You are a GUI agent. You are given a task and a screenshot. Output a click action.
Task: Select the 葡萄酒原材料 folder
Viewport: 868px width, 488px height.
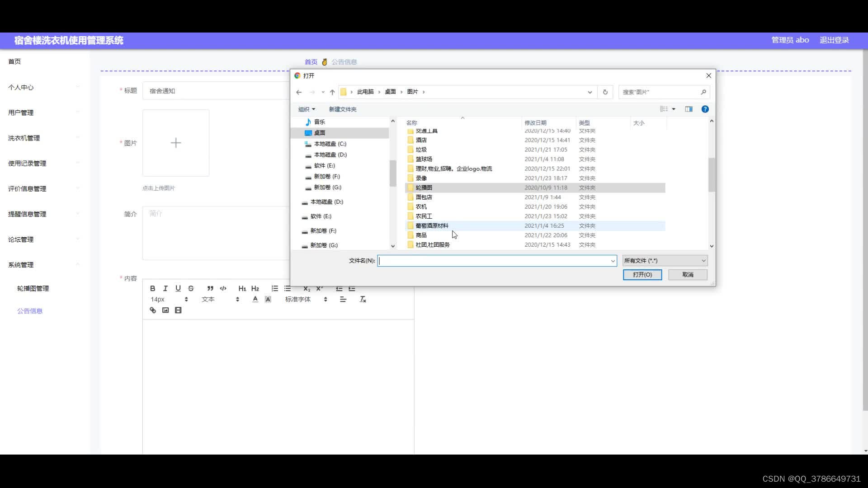click(x=535, y=225)
